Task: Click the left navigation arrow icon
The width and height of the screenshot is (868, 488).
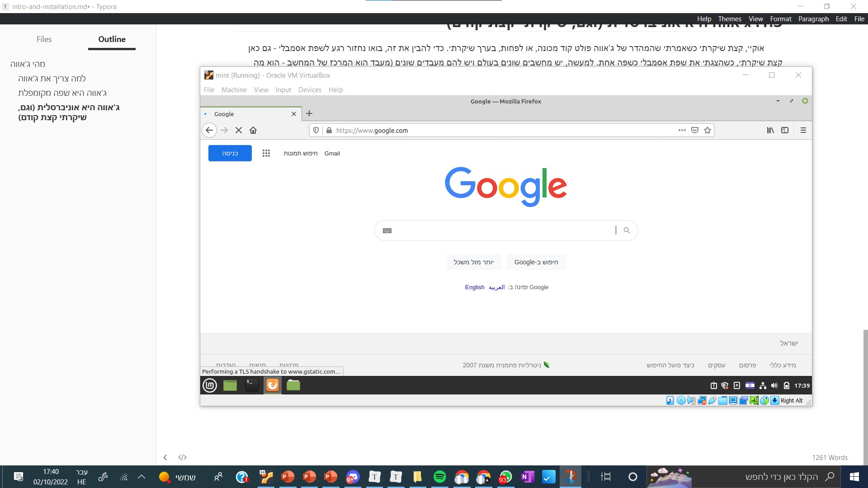Action: (210, 130)
